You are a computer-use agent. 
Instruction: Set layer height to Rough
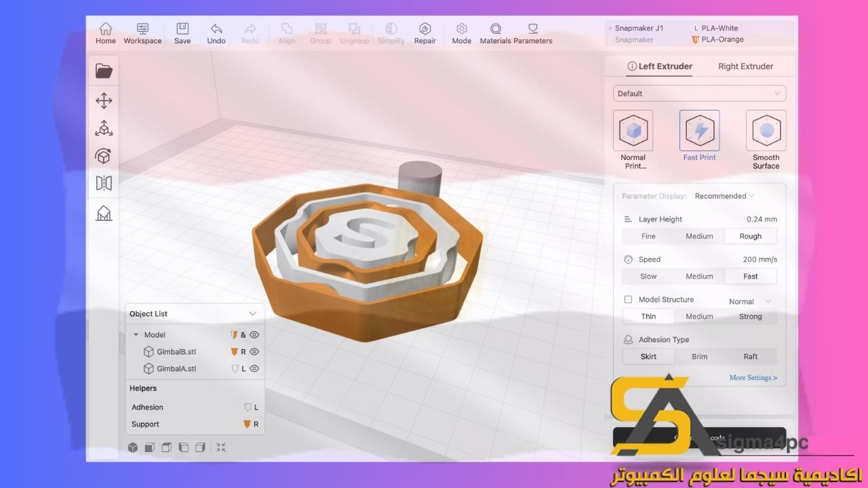click(x=751, y=237)
